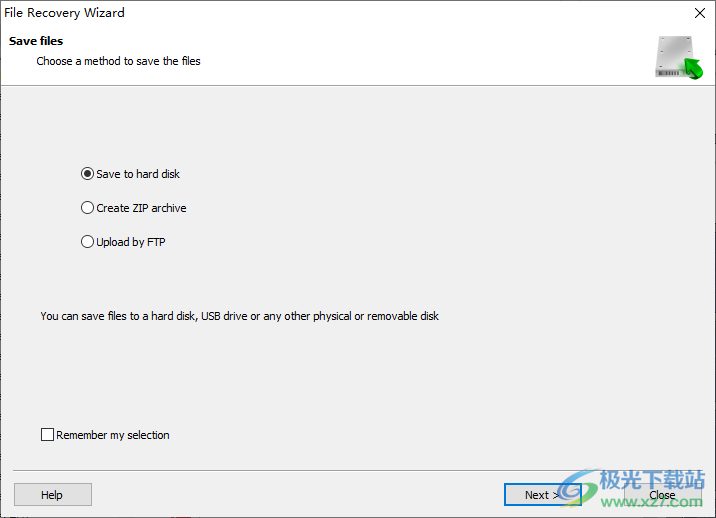
Task: Click the "Save to hard disk" label text
Action: coord(138,174)
